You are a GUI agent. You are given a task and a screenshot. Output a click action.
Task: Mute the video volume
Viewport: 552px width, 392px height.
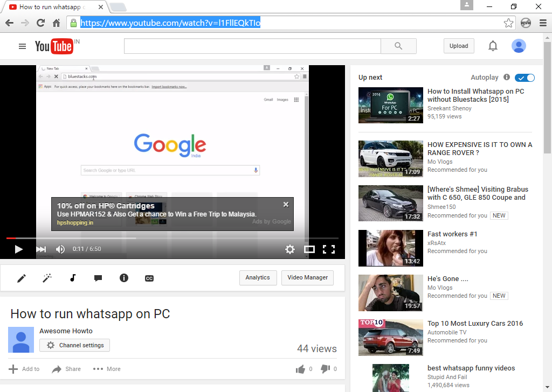[x=60, y=249]
